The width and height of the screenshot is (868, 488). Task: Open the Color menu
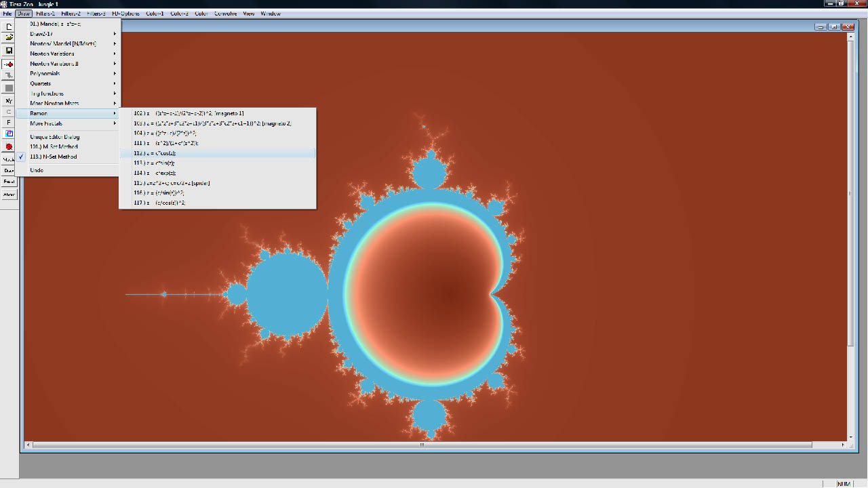coord(201,14)
